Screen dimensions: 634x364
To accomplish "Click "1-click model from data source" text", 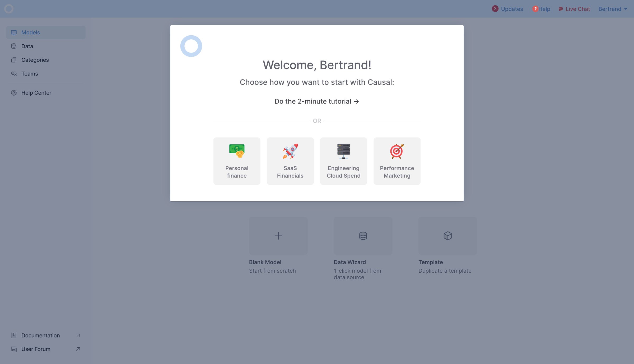I will tap(357, 274).
